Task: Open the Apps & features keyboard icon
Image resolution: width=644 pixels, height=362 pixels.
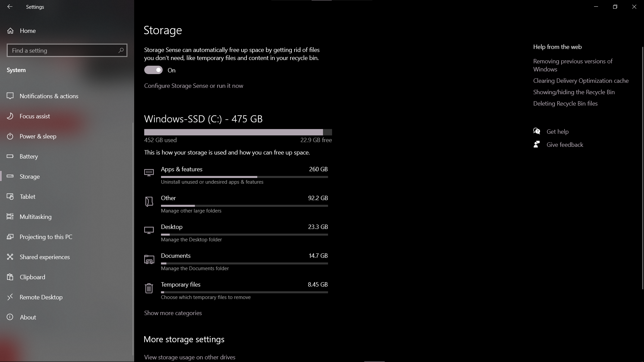Action: 149,173
